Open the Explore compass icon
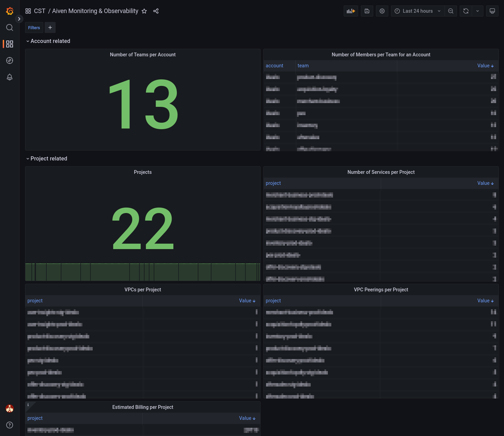This screenshot has width=504, height=436. 10,60
